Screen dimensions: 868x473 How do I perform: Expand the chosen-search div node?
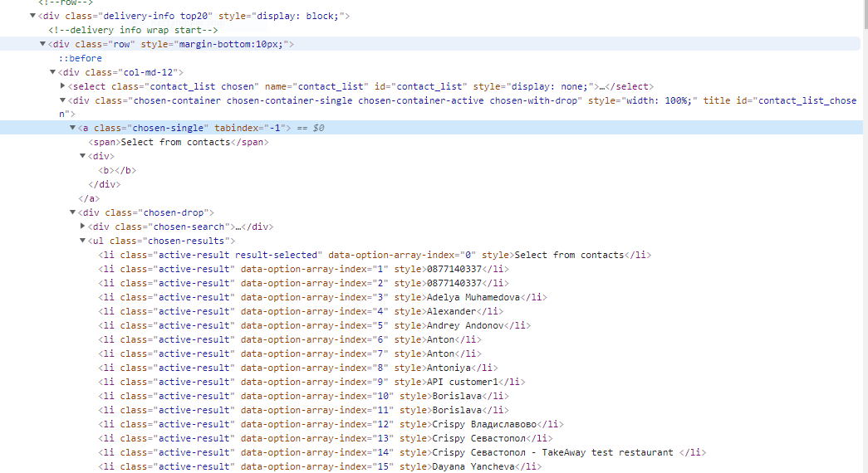[x=82, y=226]
